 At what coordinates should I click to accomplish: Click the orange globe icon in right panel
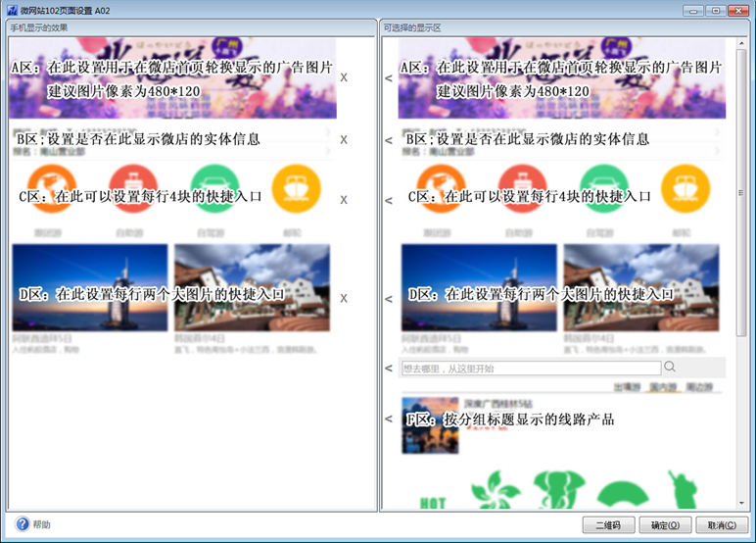(441, 189)
